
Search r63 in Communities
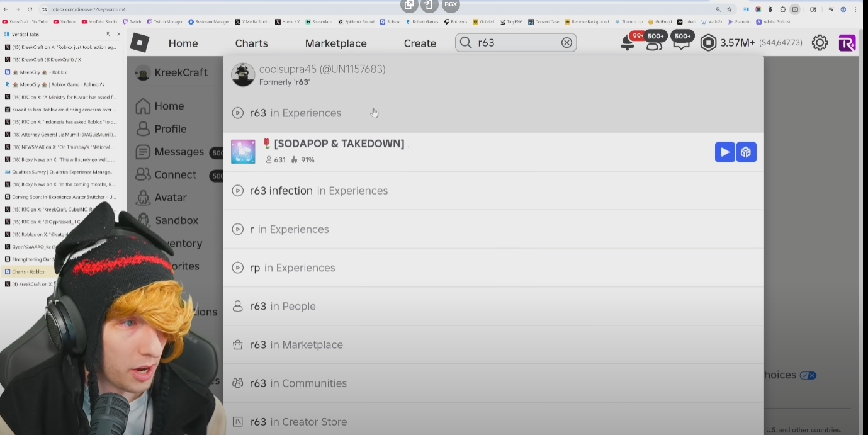coord(493,383)
